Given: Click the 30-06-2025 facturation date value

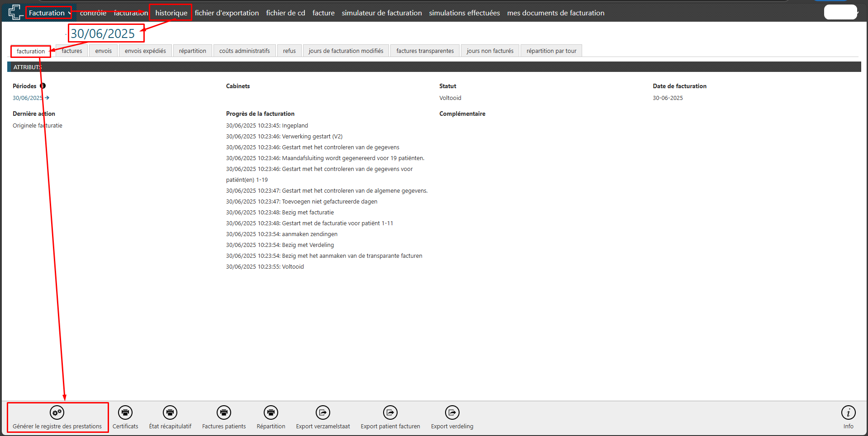Looking at the screenshot, I should 668,98.
